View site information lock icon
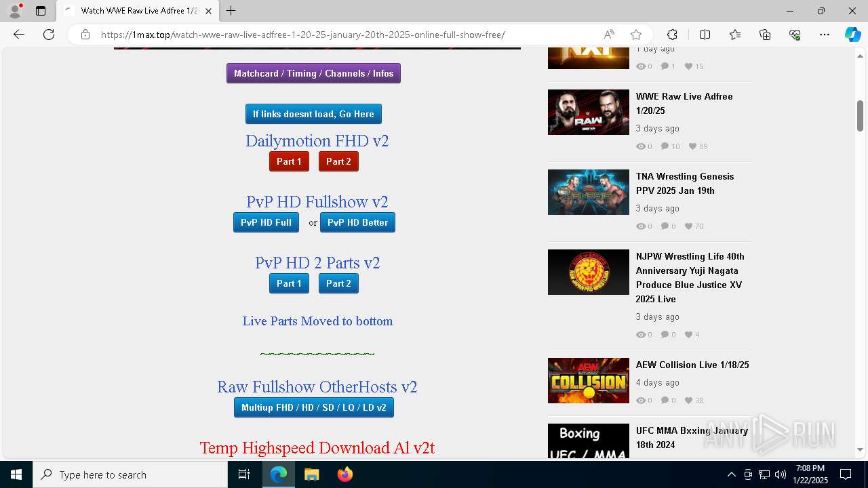868x488 pixels. [x=85, y=35]
